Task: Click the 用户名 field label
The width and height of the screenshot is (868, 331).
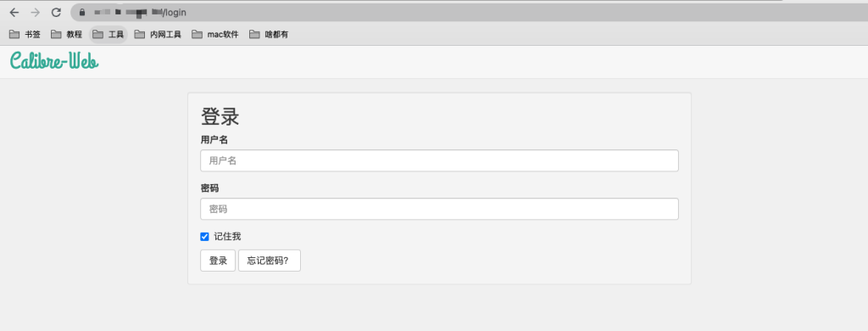Action: (214, 140)
